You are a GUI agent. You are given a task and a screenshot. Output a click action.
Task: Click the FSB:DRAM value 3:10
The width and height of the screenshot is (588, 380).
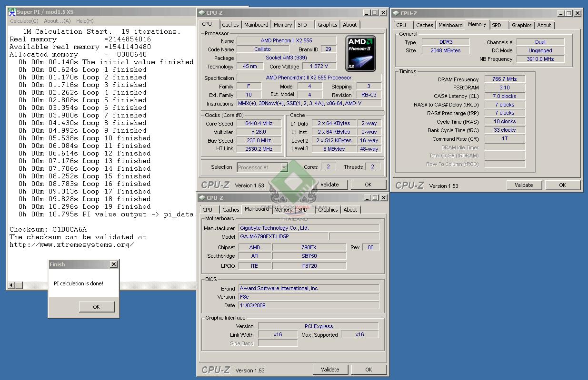tap(505, 88)
